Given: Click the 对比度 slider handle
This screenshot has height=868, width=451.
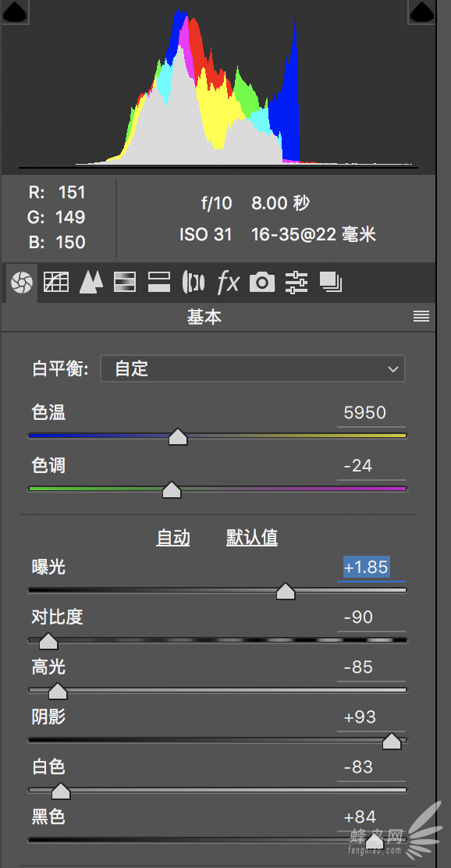Looking at the screenshot, I should (x=48, y=641).
